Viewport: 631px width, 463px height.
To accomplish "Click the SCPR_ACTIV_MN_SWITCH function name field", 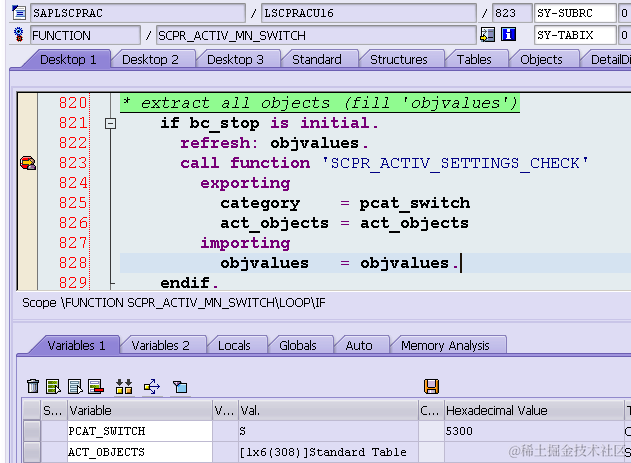I will coord(316,35).
